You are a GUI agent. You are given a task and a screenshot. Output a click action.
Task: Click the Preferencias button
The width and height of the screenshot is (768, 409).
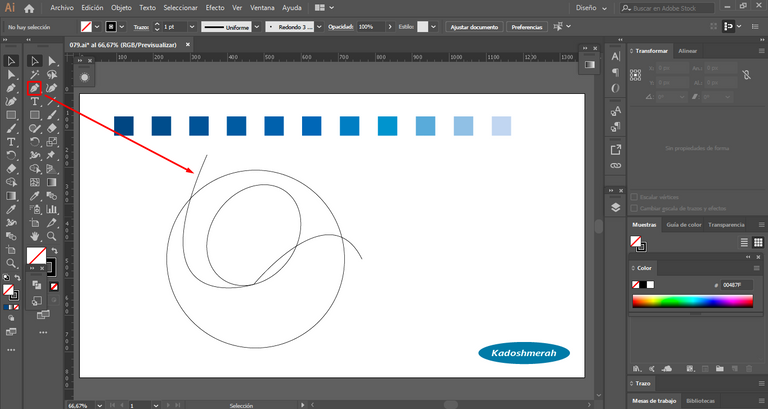pos(527,27)
